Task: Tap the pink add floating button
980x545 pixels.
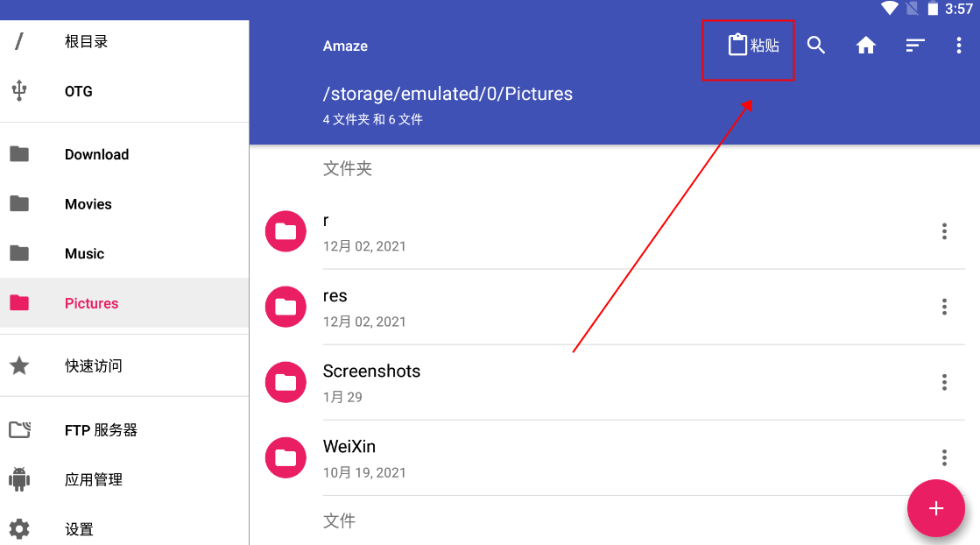Action: 935,508
